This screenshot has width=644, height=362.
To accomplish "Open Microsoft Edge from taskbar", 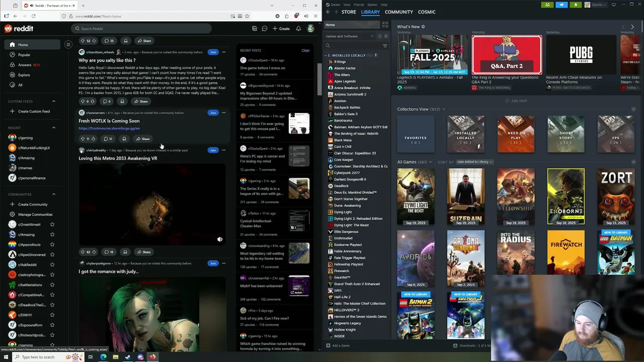I will click(103, 357).
